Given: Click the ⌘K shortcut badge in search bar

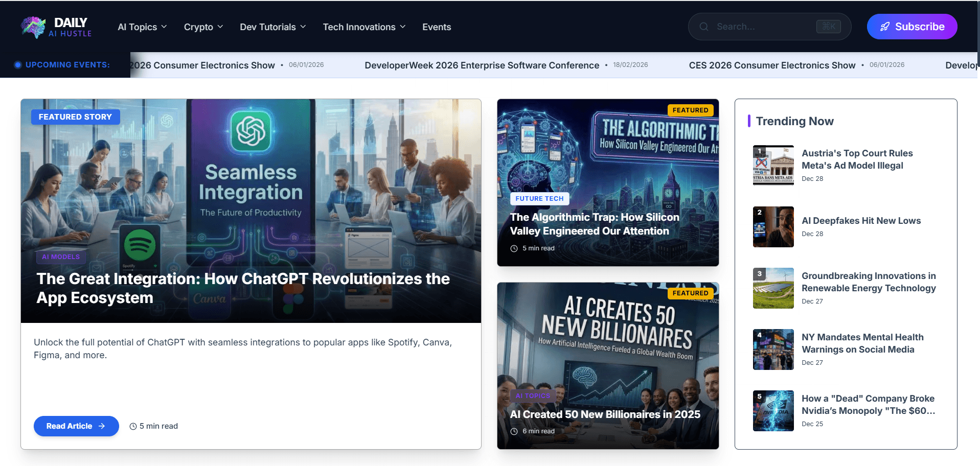Looking at the screenshot, I should click(828, 26).
